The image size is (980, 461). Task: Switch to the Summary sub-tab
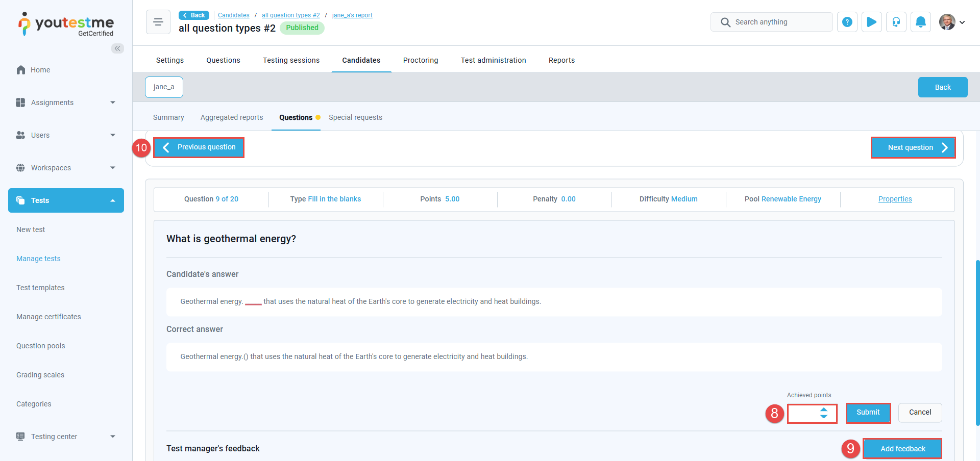pyautogui.click(x=168, y=117)
